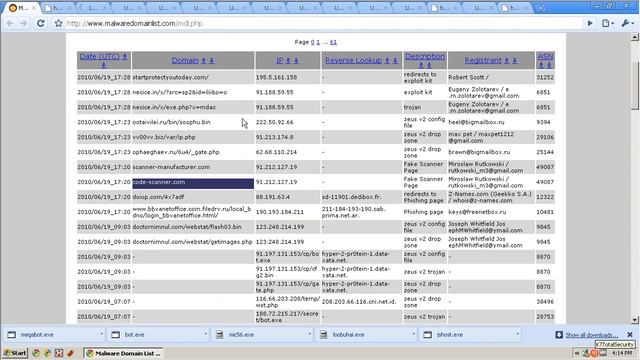Switch to the tab labeled 'L...'
Viewport: 640px width, 360px height.
tap(95, 8)
